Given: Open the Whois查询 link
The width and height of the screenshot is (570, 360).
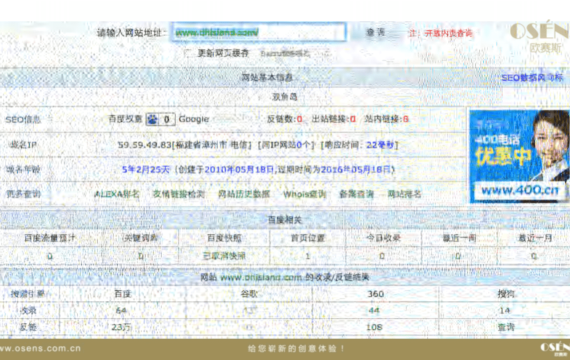Looking at the screenshot, I should [305, 194].
